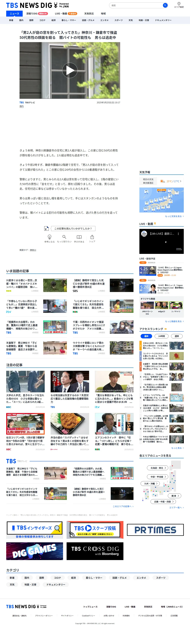Click the 国内 category link below the video

(x=21, y=106)
